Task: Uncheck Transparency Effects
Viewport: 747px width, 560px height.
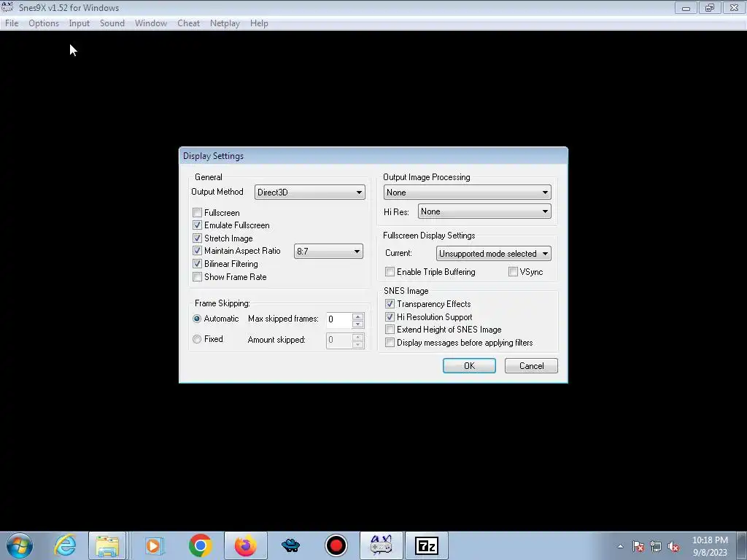Action: pyautogui.click(x=390, y=303)
